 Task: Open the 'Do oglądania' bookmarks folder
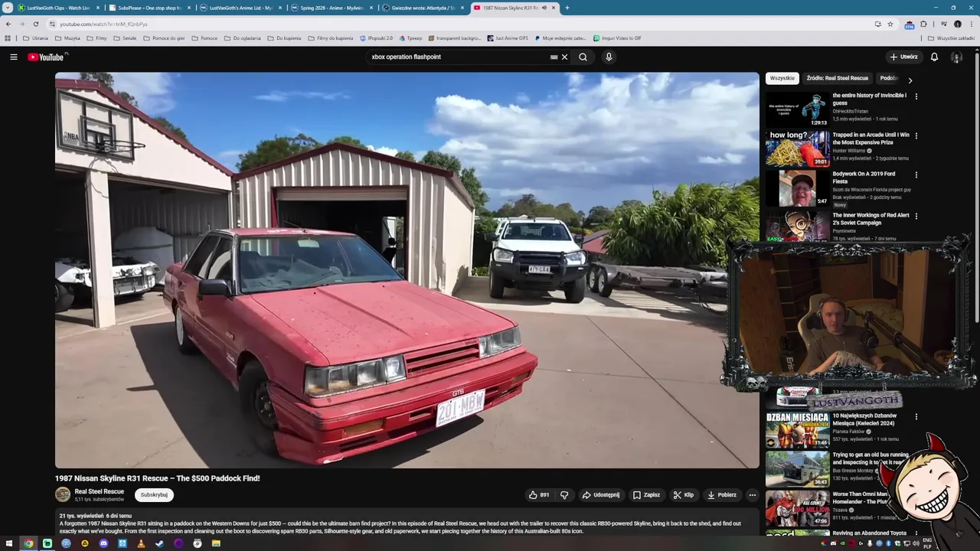[242, 37]
